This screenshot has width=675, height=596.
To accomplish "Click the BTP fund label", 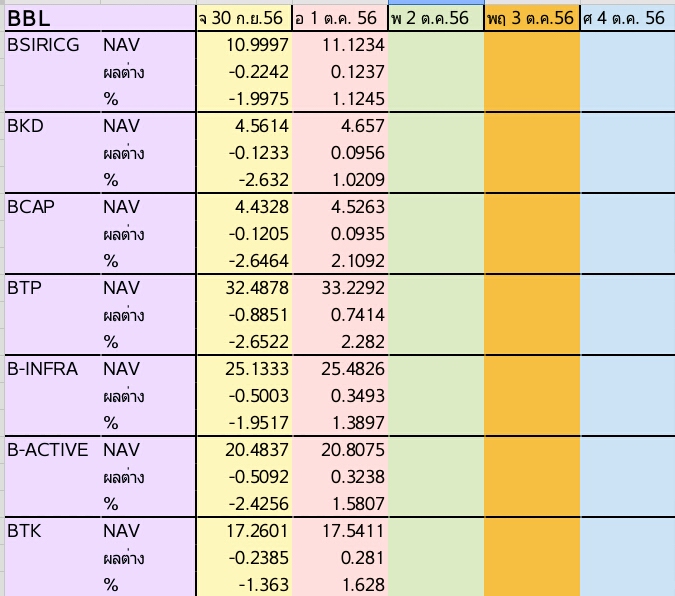I will pos(53,288).
